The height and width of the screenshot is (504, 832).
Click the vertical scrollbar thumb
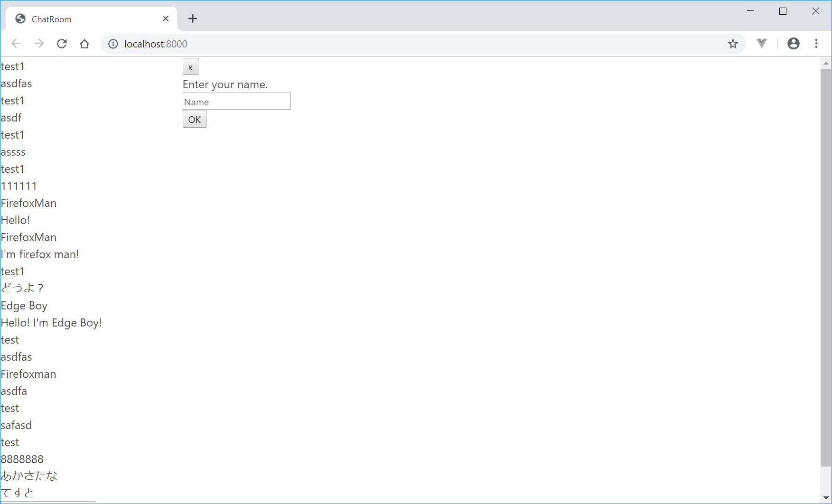826,268
